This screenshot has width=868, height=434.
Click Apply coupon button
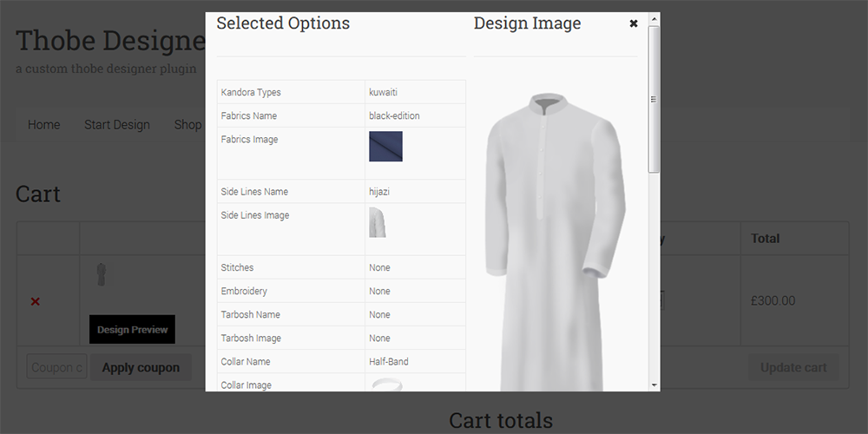[x=141, y=367]
